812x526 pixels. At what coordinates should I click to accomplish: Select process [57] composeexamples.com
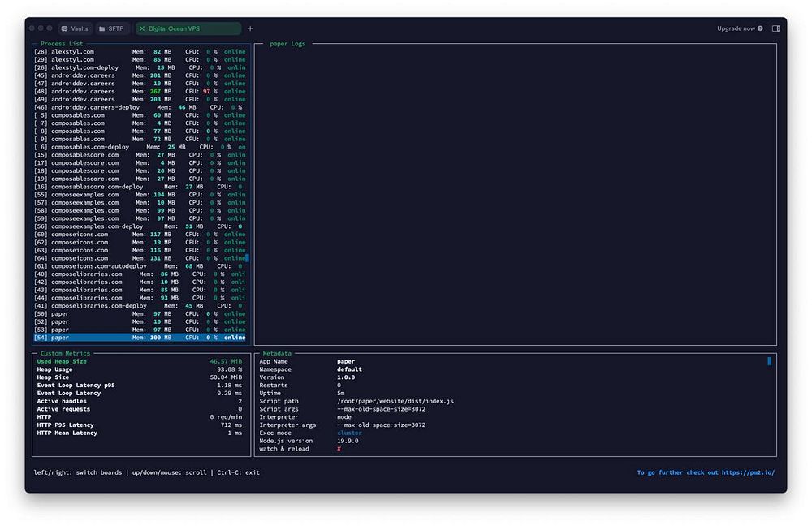[140, 202]
